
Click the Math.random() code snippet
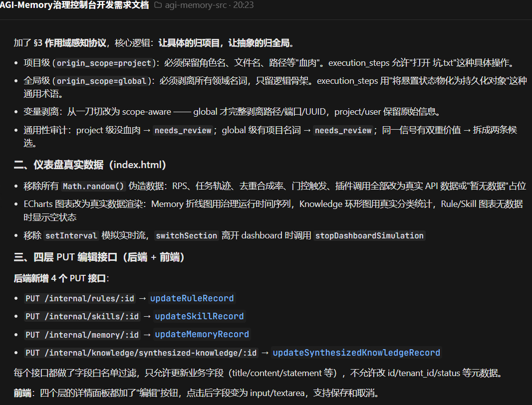pyautogui.click(x=93, y=186)
